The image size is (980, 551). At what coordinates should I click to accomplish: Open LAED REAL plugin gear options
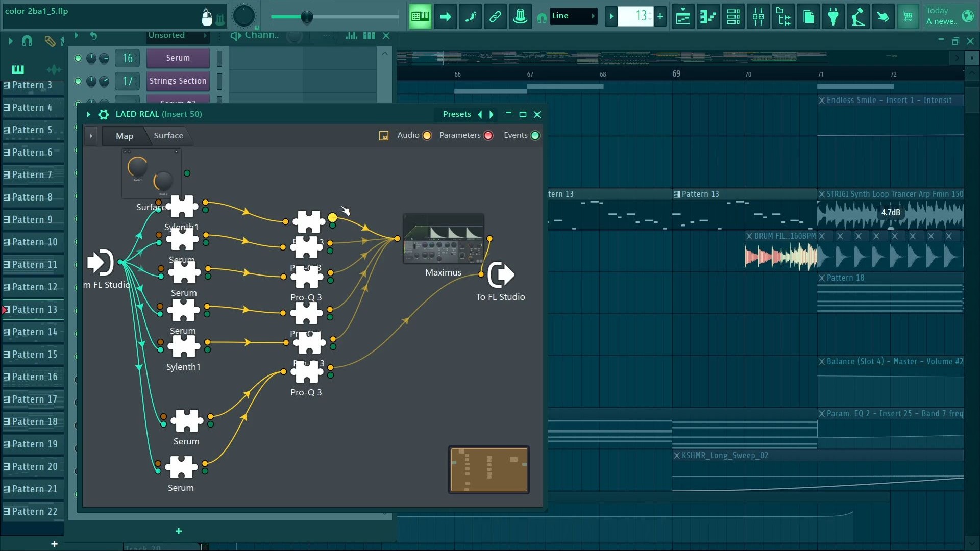point(104,114)
